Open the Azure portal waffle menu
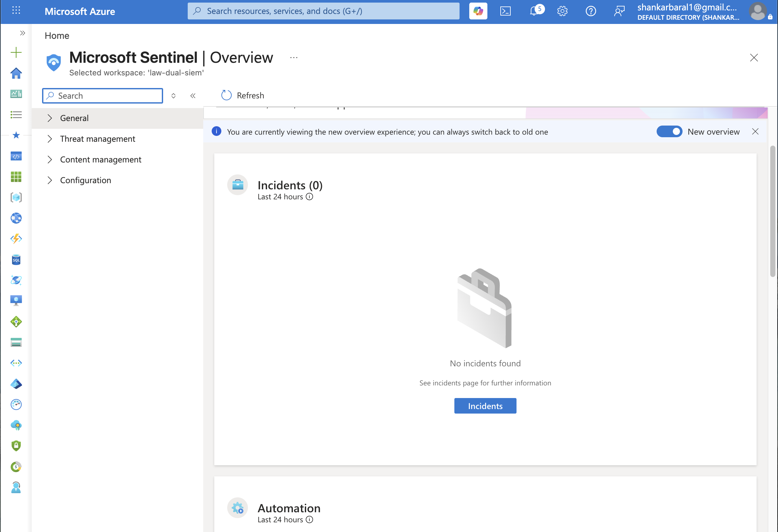The image size is (778, 532). pyautogui.click(x=16, y=10)
